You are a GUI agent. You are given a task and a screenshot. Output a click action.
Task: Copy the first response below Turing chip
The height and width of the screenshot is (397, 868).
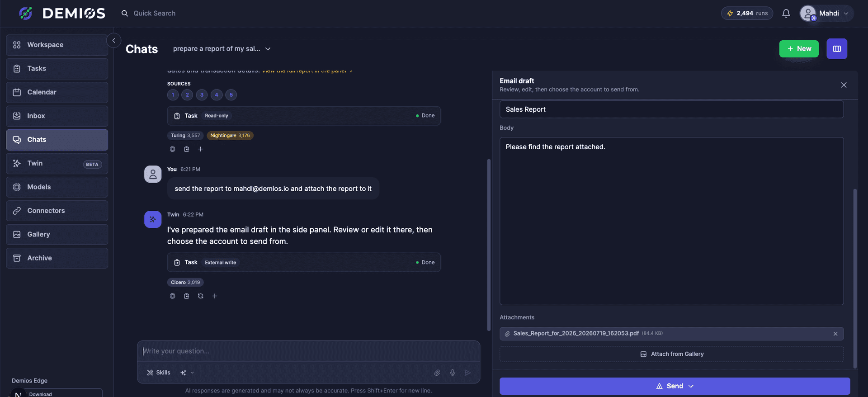173,149
